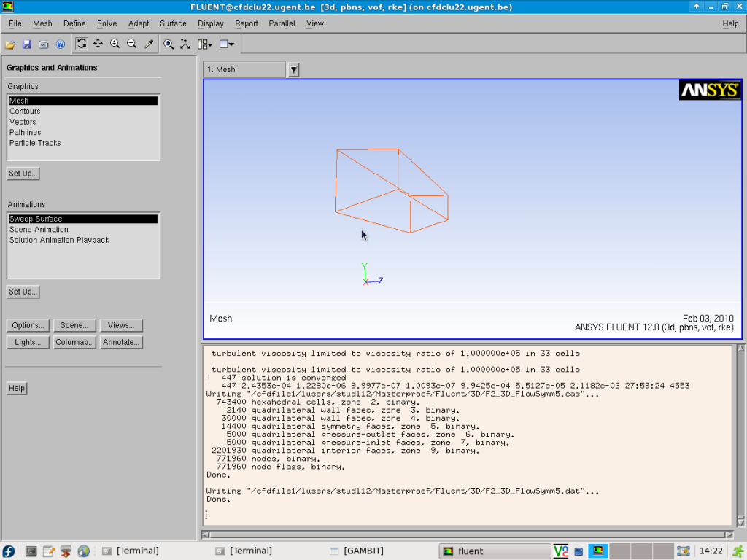Click the ANSYS logo in graphics window
Screen dimensions: 747x560
point(710,90)
